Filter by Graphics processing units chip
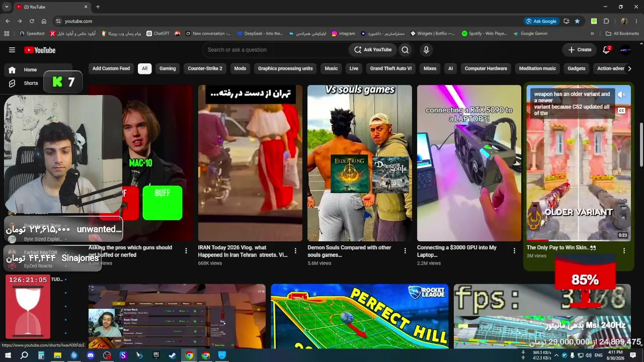The width and height of the screenshot is (644, 362). click(x=285, y=68)
